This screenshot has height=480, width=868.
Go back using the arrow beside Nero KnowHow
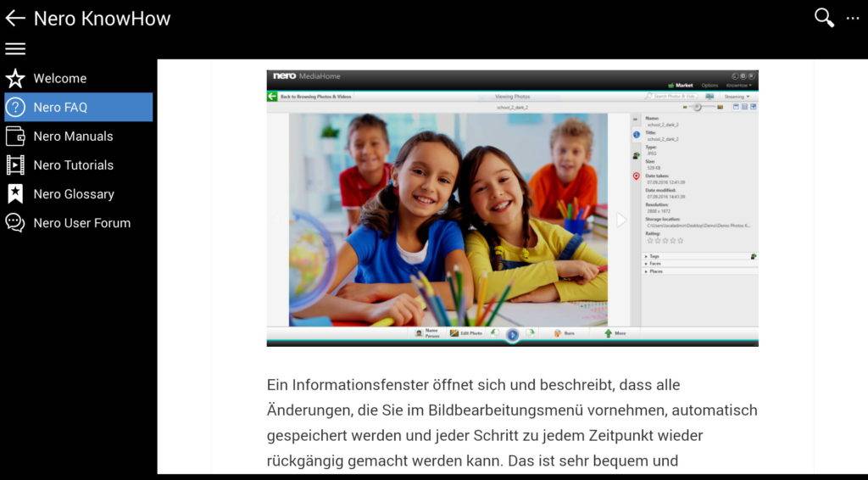click(15, 19)
